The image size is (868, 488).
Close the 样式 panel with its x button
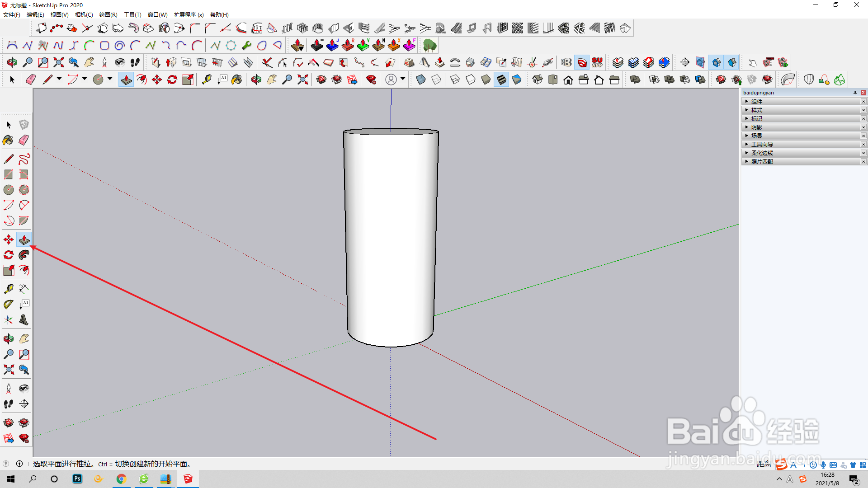pos(863,110)
